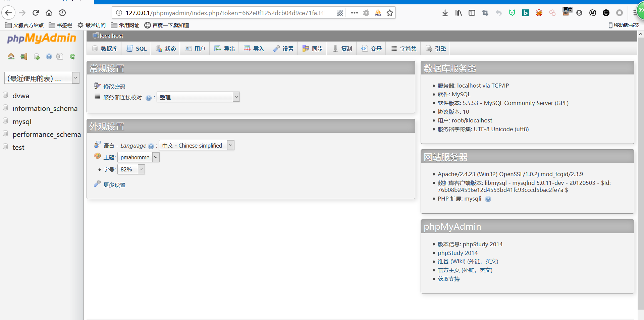Click the phpMyAdmin home icon in sidebar
This screenshot has height=320, width=644.
coord(11,56)
